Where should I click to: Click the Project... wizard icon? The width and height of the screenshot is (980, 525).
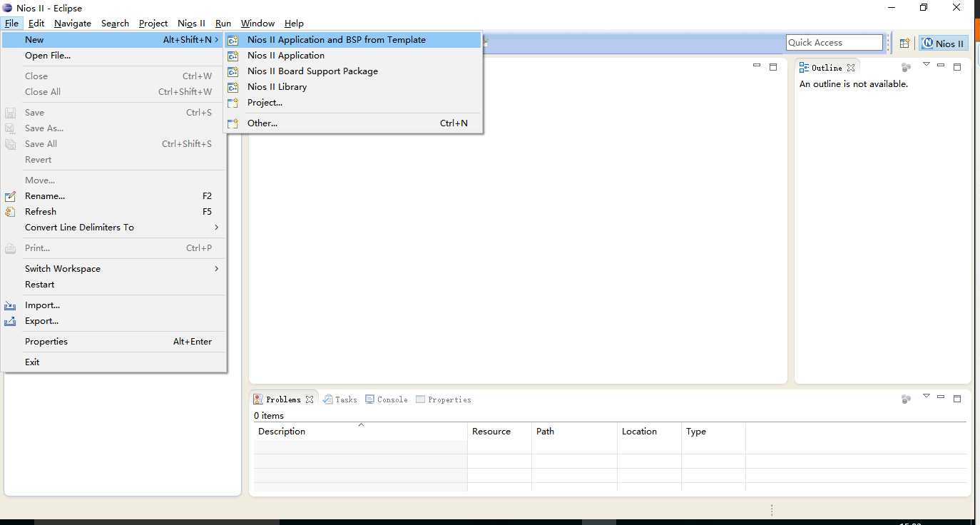click(x=233, y=103)
